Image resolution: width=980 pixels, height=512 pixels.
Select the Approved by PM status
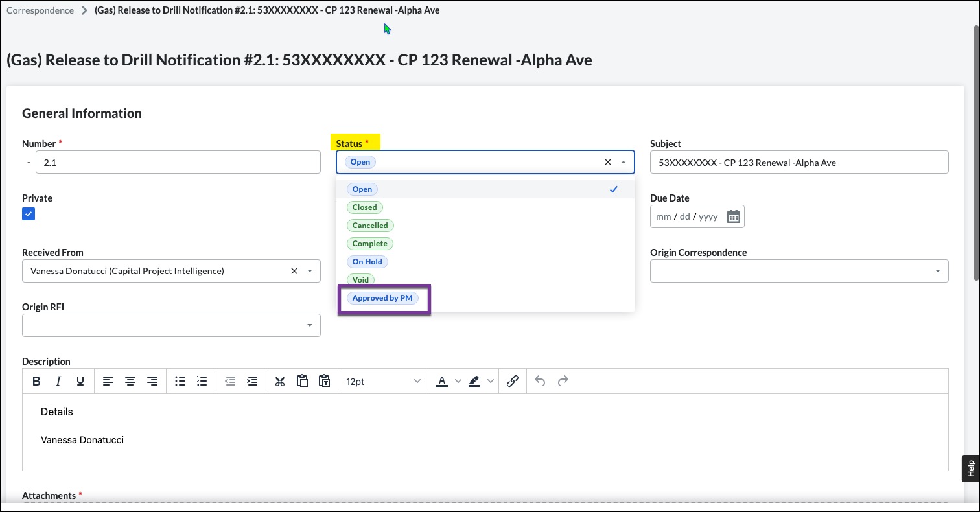point(382,298)
